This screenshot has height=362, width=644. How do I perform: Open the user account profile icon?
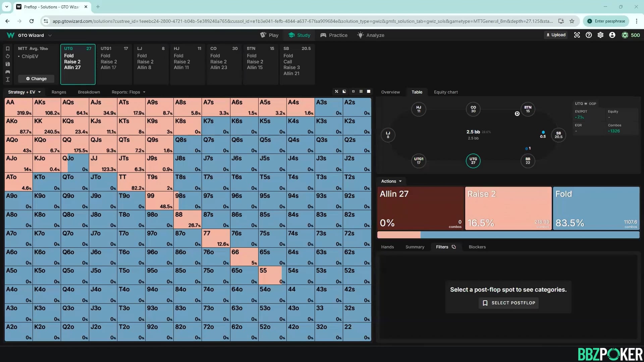[x=612, y=35]
